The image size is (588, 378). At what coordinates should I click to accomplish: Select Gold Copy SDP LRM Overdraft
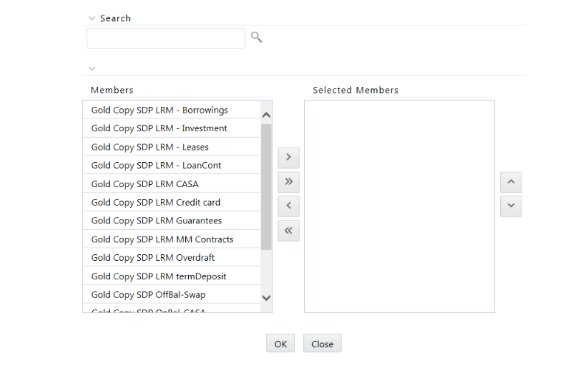[171, 258]
